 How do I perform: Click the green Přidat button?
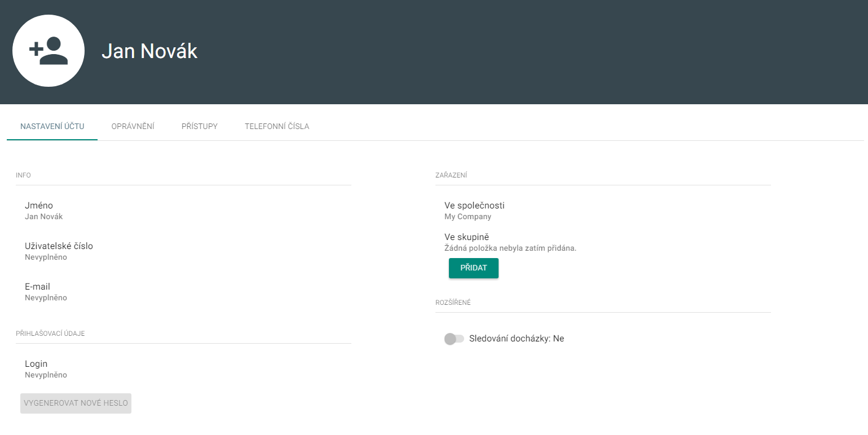[x=474, y=268]
